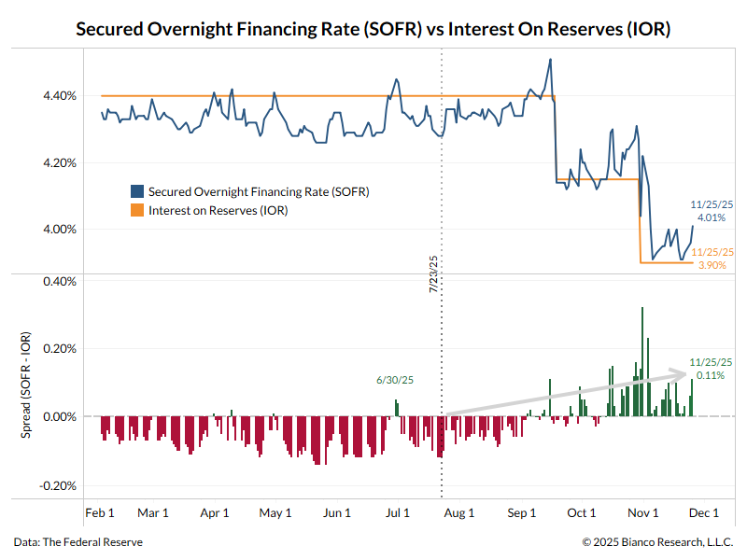
Task: Click the 4.40% y-axis tick label
Action: pos(59,96)
